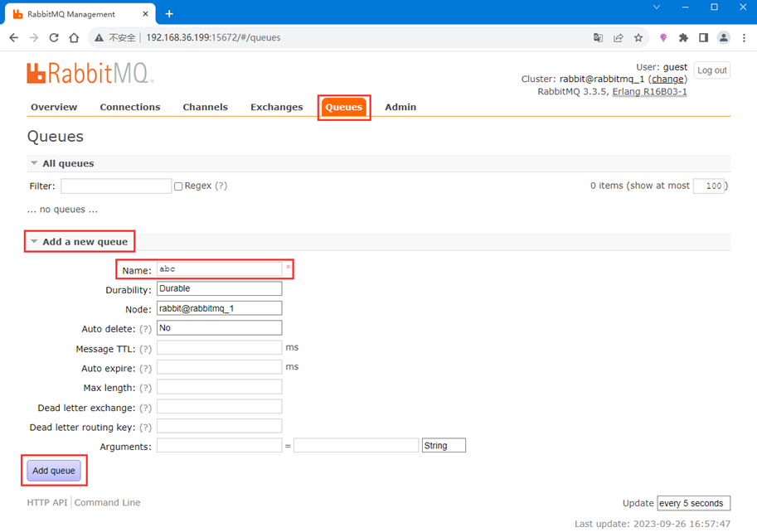The image size is (757, 532).
Task: Click the browser forward arrow
Action: pyautogui.click(x=34, y=37)
